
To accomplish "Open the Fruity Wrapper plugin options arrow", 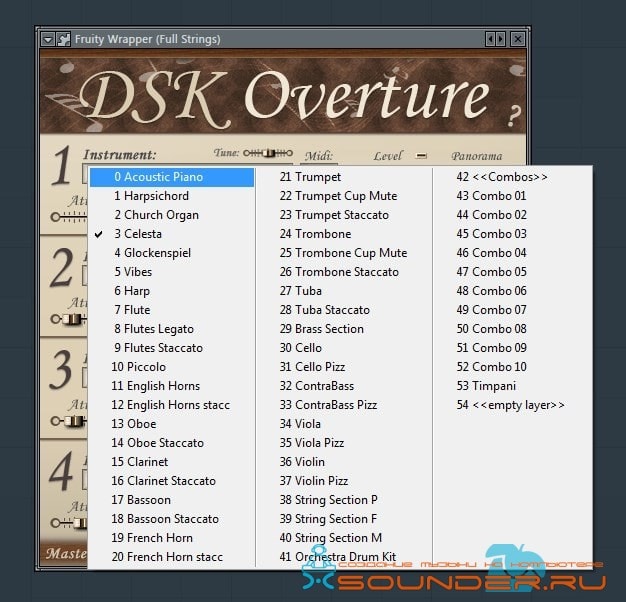I will (x=48, y=39).
